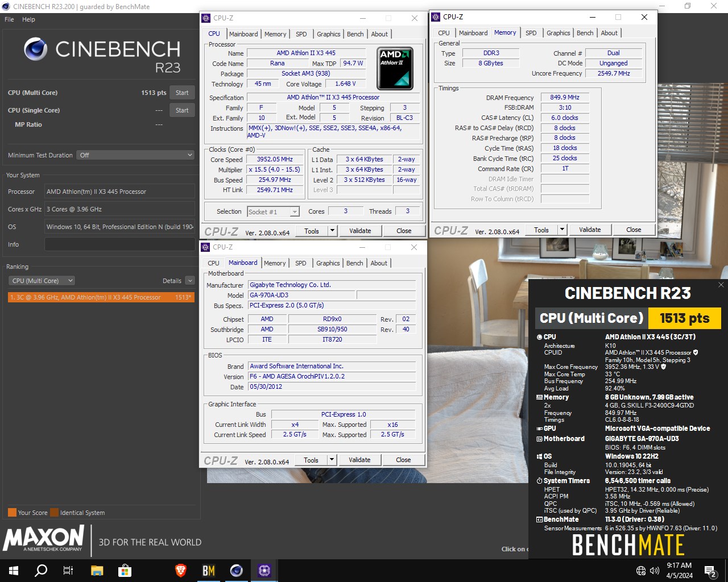728x582 pixels.
Task: Click the motherboard model GA-970A-UD3 field
Action: [x=301, y=295]
